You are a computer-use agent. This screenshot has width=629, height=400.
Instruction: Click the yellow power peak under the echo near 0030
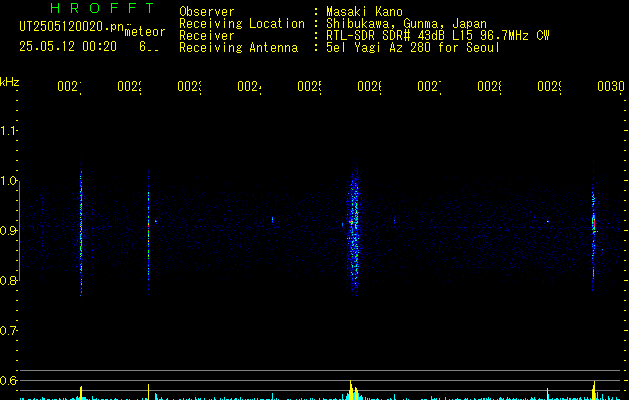pyautogui.click(x=594, y=390)
